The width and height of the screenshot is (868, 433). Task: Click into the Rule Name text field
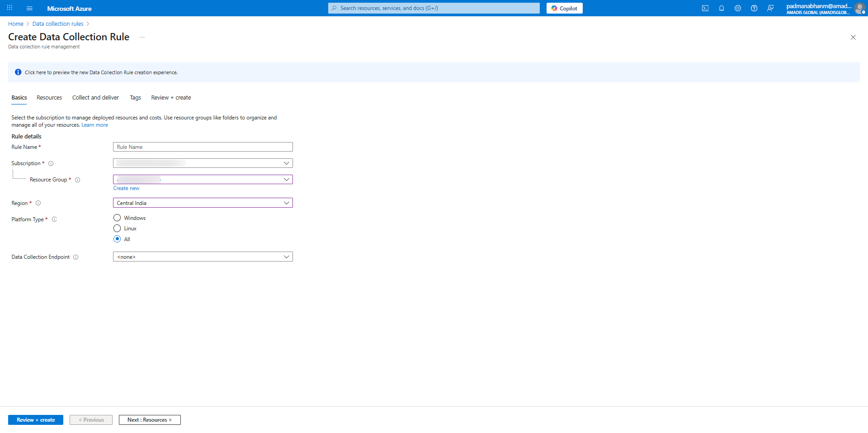click(x=203, y=147)
